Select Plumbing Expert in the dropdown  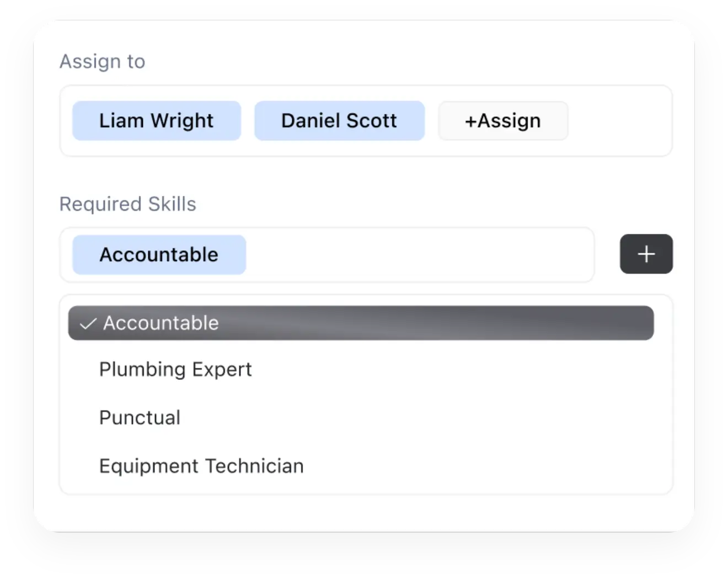[x=175, y=369]
